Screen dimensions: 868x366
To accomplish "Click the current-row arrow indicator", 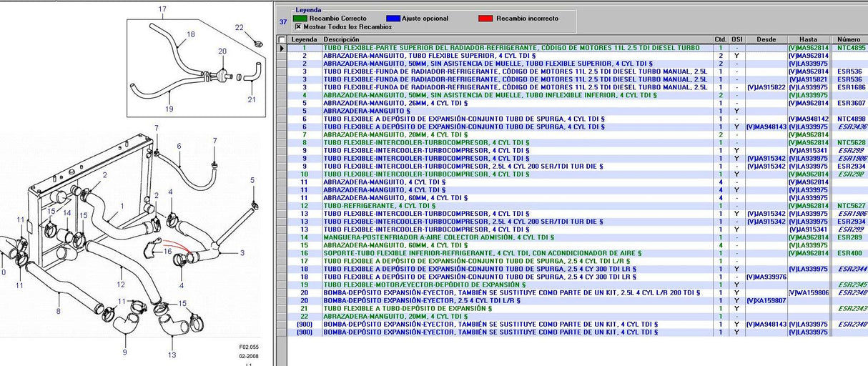I will click(282, 48).
